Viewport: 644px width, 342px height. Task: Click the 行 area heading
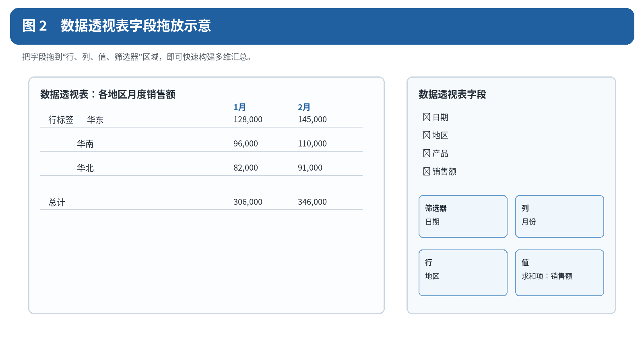tap(429, 262)
